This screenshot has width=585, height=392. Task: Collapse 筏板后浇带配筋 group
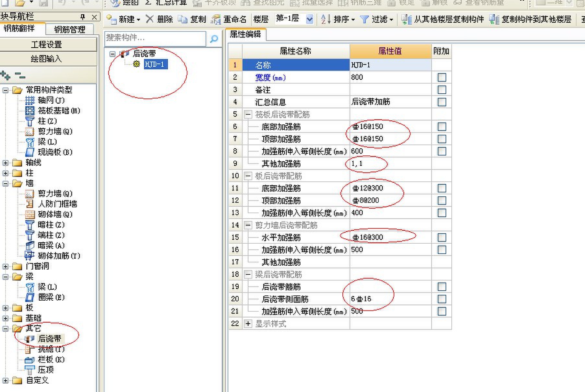248,114
